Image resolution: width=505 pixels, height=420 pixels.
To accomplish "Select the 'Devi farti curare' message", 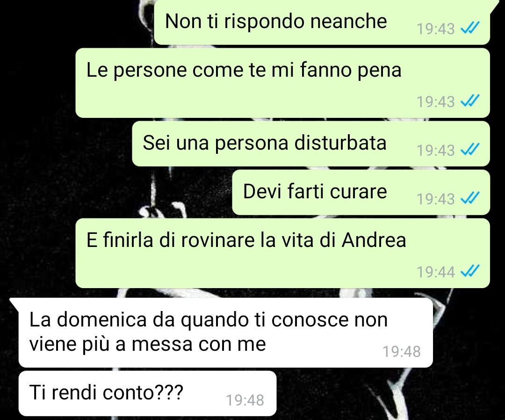I will [x=361, y=192].
